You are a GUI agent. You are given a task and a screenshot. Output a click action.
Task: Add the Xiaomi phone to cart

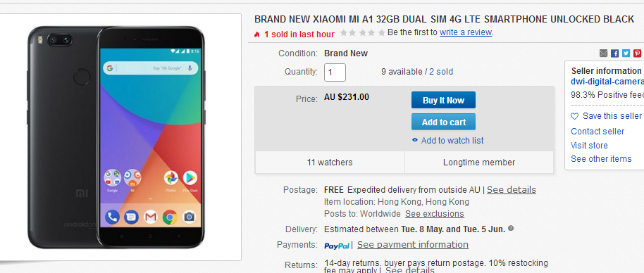click(x=444, y=122)
